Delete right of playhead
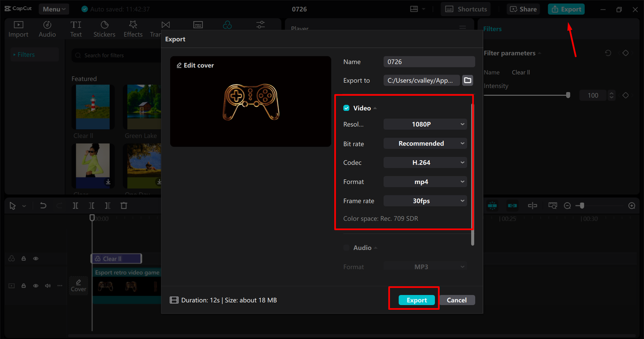Screen dimensions: 644x339 (x=108, y=206)
